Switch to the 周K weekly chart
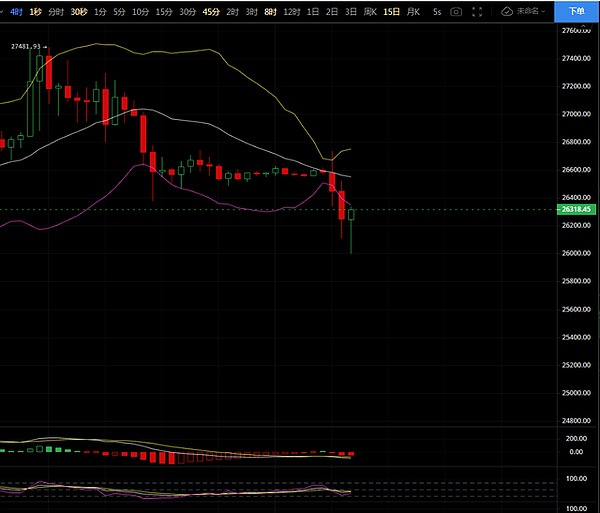 (369, 11)
